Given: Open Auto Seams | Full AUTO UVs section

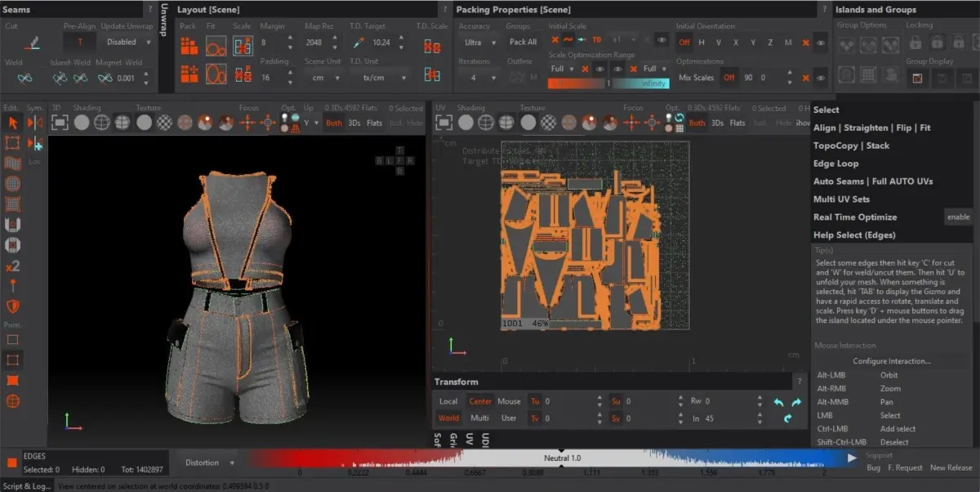Looking at the screenshot, I should (873, 181).
